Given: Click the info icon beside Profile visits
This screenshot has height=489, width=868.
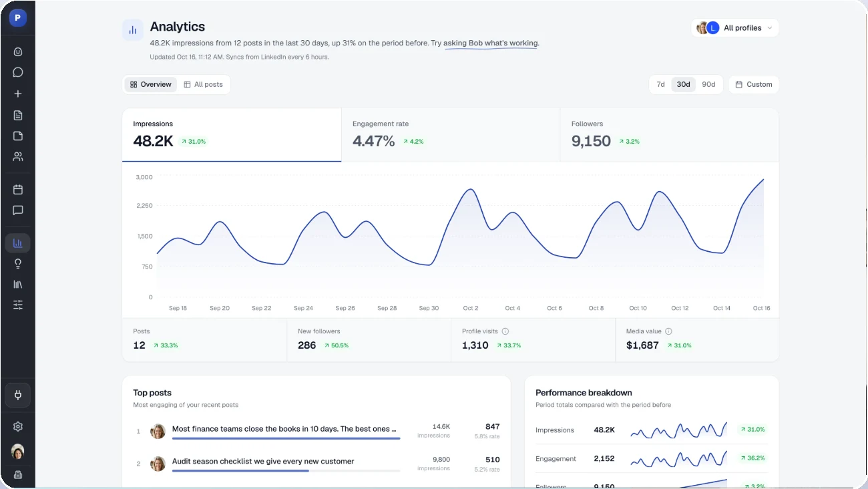Looking at the screenshot, I should click(x=505, y=331).
